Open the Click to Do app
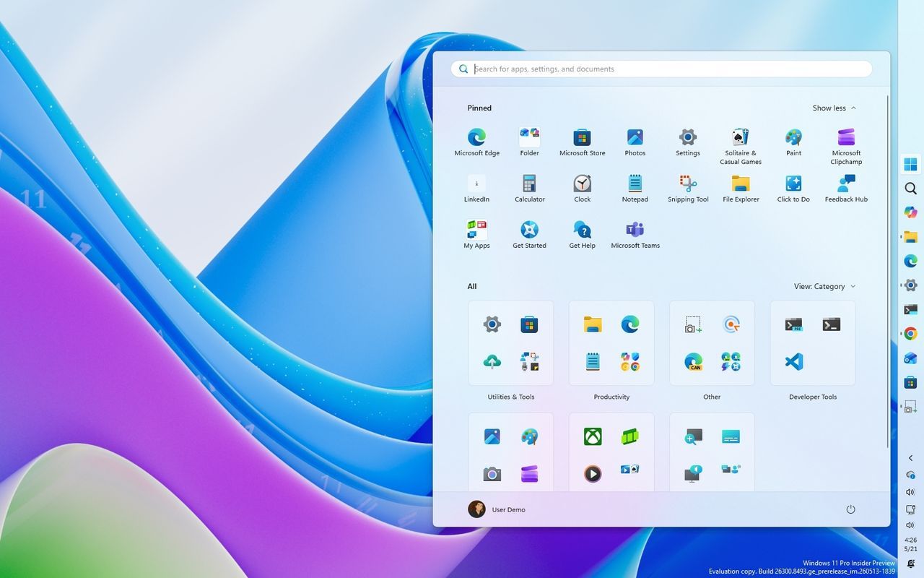Screen dimensions: 924x578 tap(793, 189)
